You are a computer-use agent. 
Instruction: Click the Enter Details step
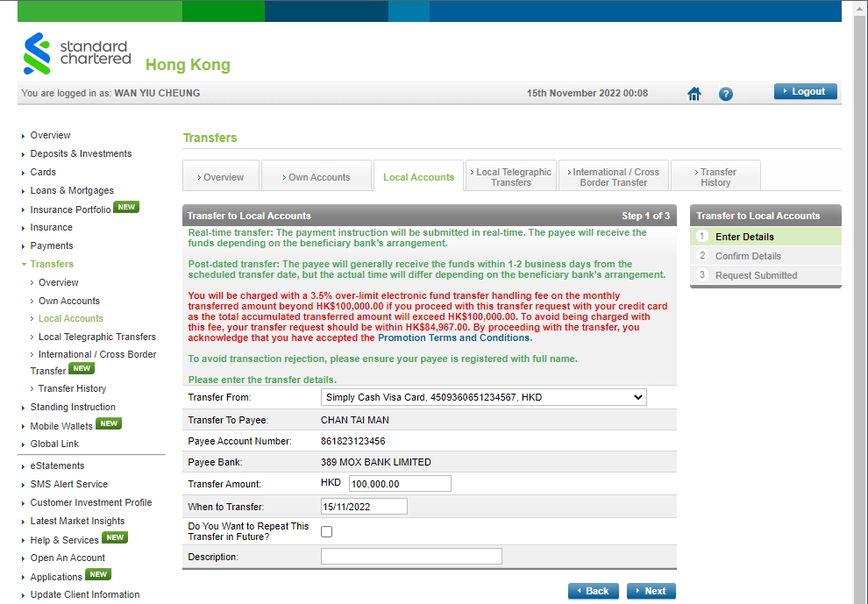(x=765, y=237)
